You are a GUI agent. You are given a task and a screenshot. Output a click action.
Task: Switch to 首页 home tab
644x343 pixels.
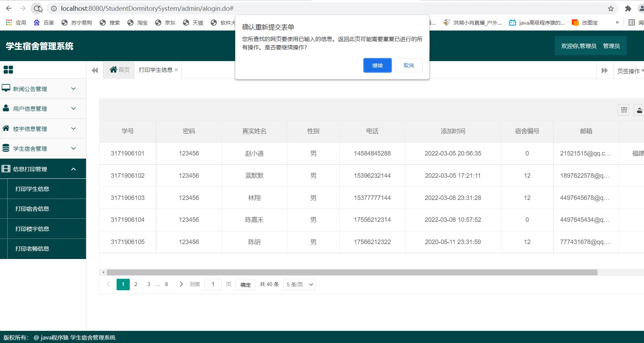(x=119, y=70)
